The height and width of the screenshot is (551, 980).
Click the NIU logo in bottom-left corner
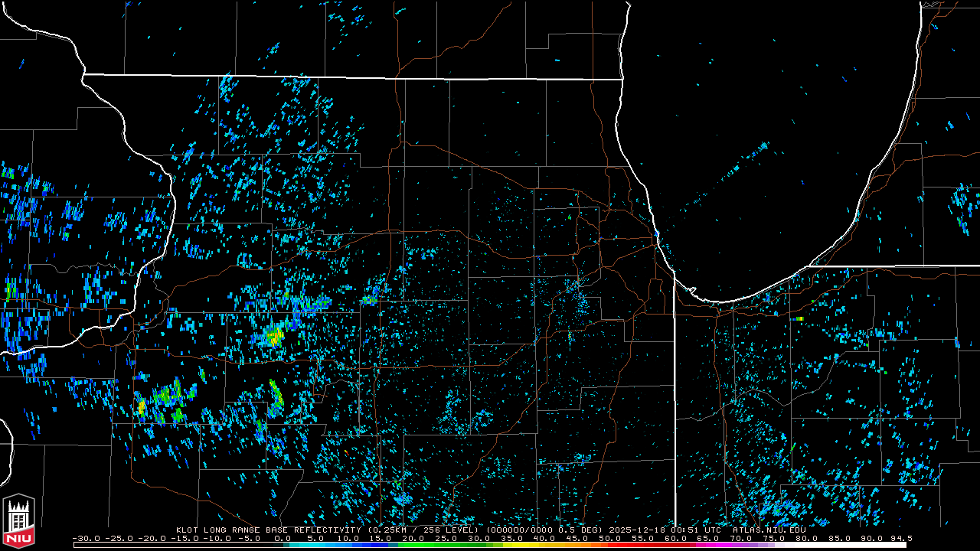[x=18, y=522]
